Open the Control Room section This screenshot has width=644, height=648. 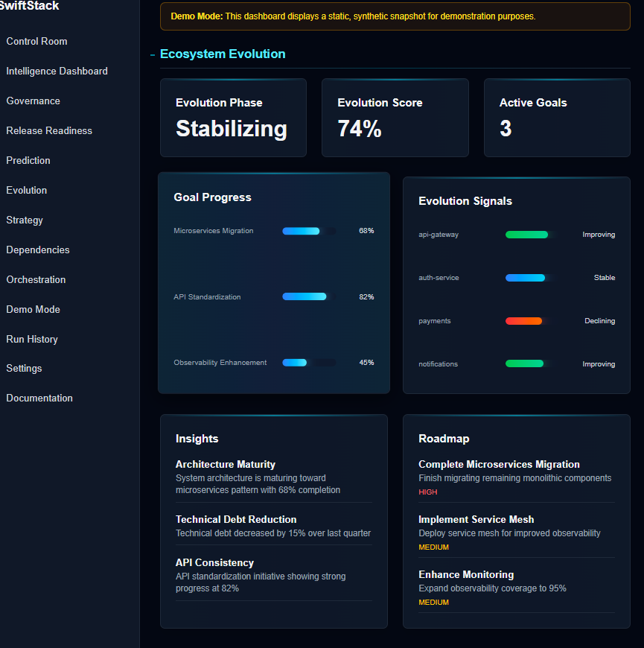point(36,41)
